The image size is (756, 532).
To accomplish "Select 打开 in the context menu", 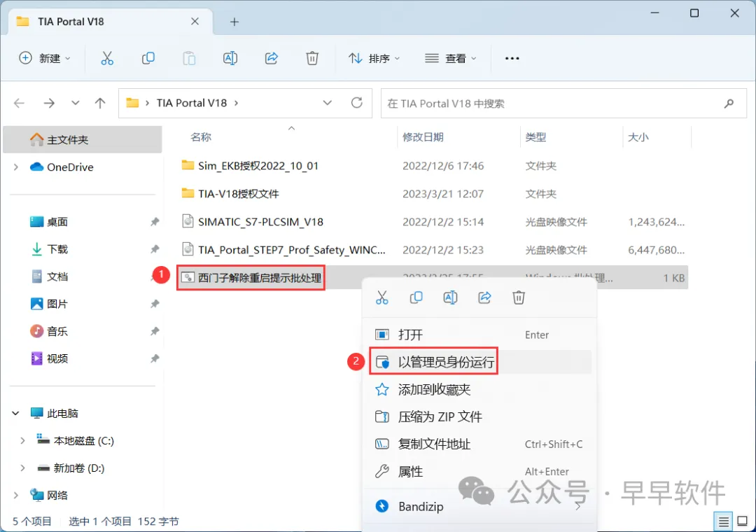I will 480,335.
